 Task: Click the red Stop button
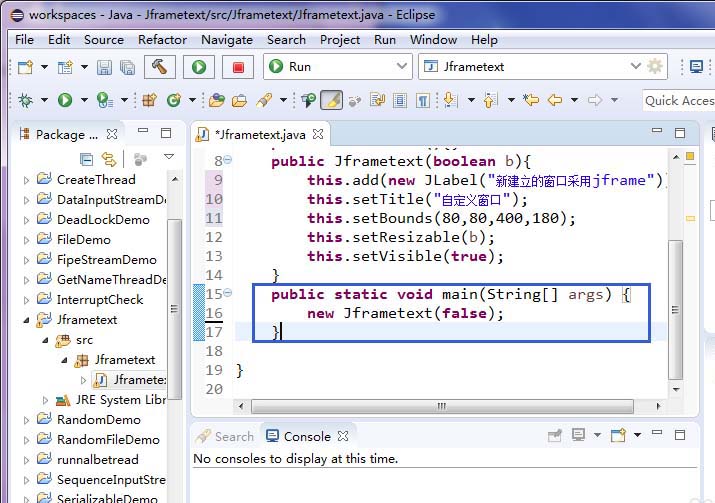coord(238,67)
